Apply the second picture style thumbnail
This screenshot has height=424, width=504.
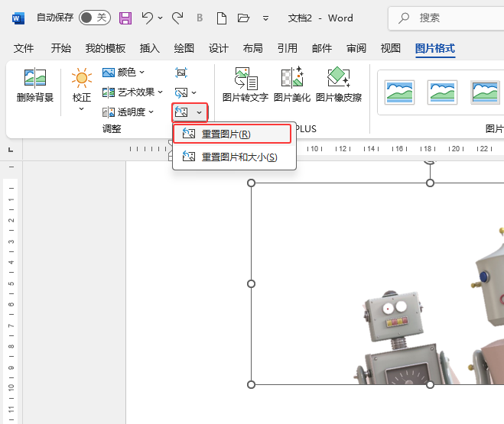[x=442, y=92]
